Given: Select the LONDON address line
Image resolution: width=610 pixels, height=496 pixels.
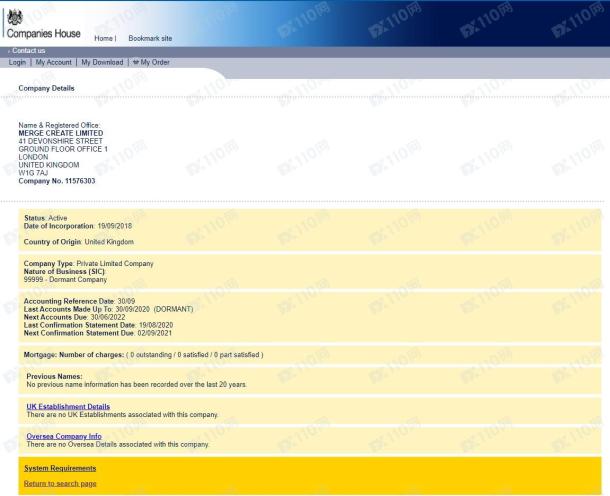Looking at the screenshot, I should click(33, 157).
